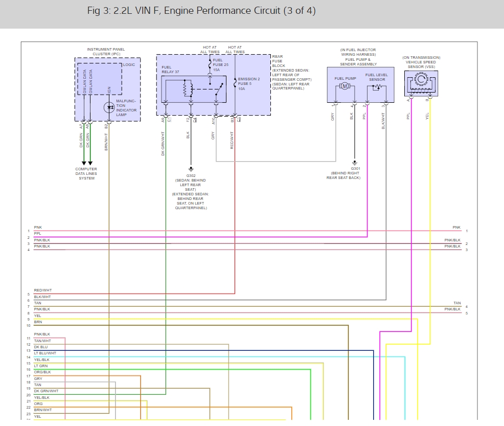Viewport: 504px width, 426px height.
Task: Select the PNK/BLK wire label on row 3
Action: pos(41,239)
